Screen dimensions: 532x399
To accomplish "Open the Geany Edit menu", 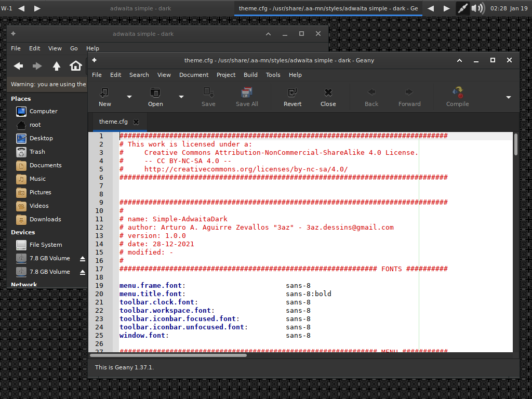I will pyautogui.click(x=115, y=75).
